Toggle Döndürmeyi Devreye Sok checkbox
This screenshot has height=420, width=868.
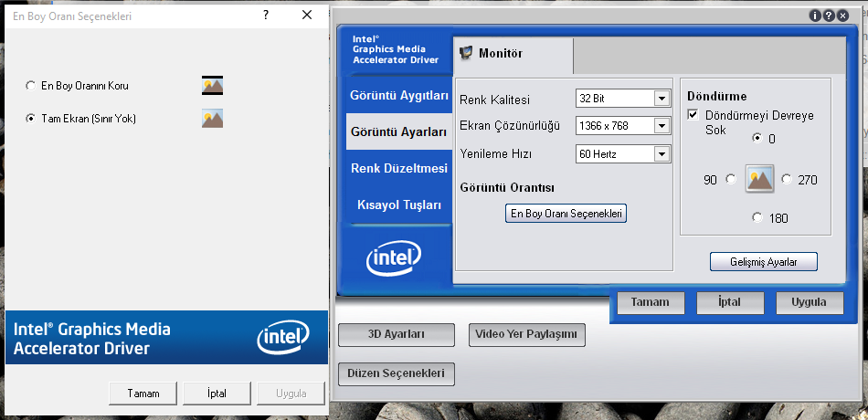692,115
